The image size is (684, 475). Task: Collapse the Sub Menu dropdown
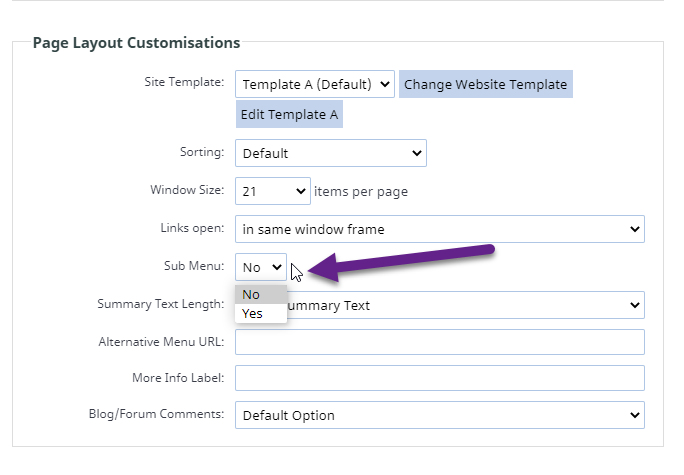[261, 267]
